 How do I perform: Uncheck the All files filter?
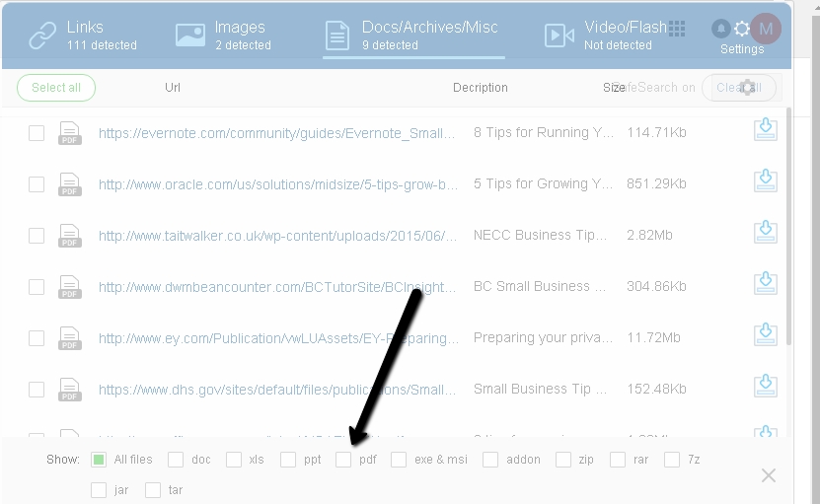click(99, 460)
